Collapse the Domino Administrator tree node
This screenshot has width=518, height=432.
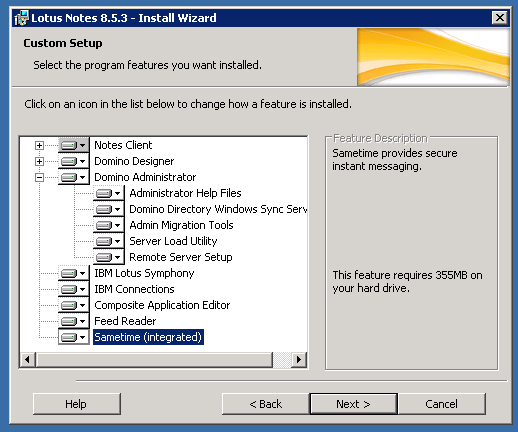[39, 178]
